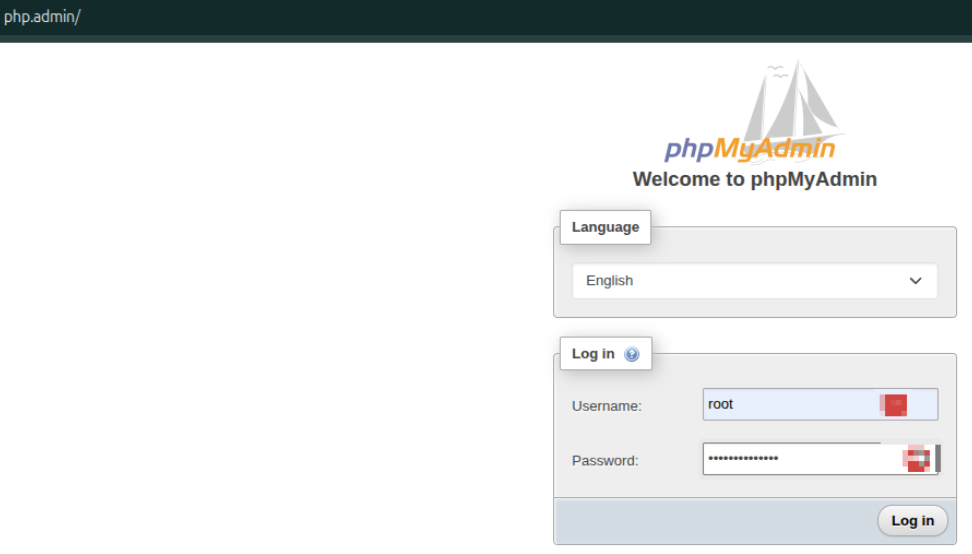The image size is (972, 554).
Task: Click the Log in submit button
Action: tap(912, 521)
